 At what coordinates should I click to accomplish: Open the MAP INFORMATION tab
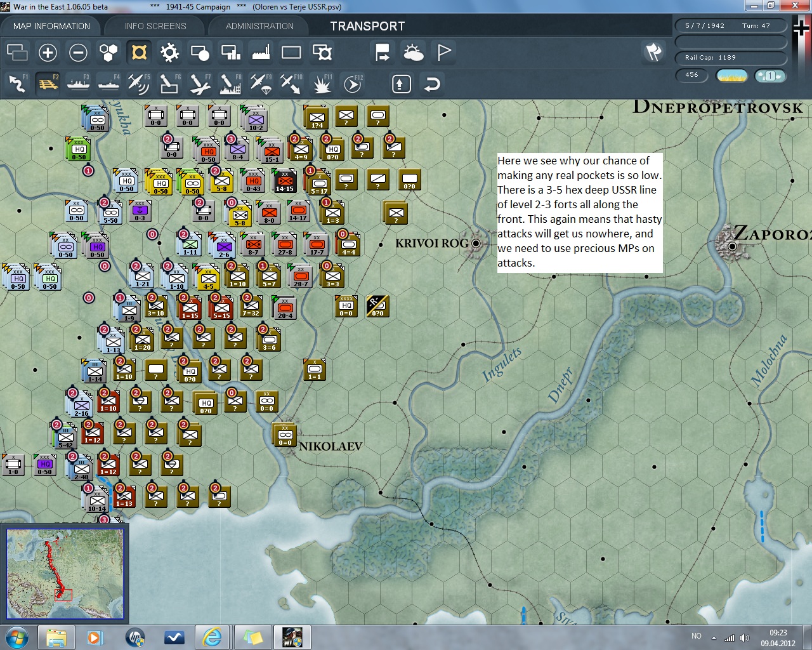coord(51,26)
